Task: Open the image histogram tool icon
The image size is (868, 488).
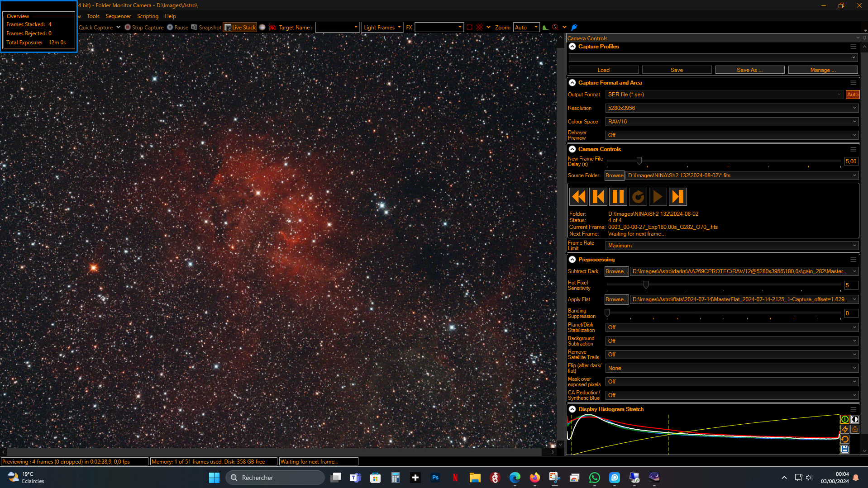Action: (545, 28)
